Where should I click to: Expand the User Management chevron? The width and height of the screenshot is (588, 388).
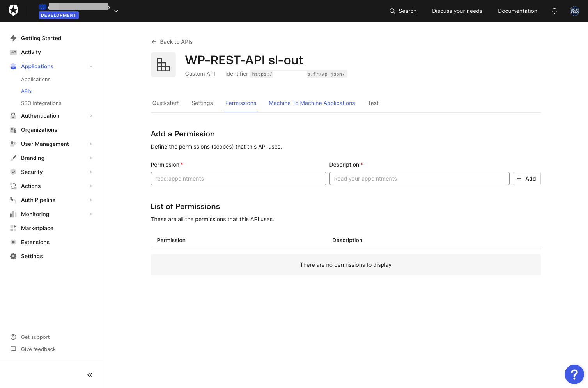click(x=91, y=144)
